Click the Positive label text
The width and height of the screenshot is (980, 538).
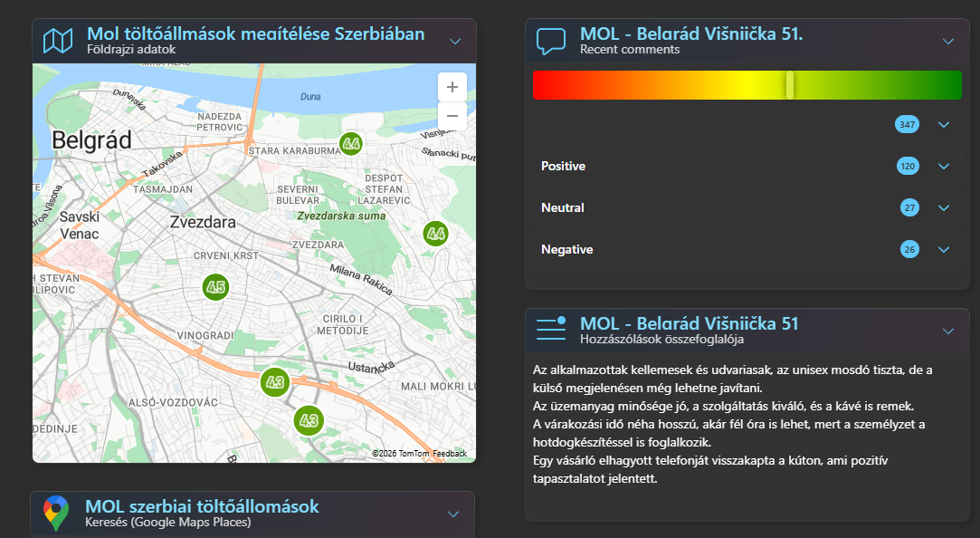point(563,166)
